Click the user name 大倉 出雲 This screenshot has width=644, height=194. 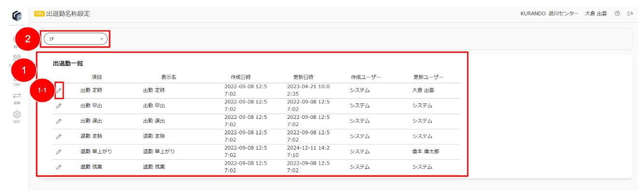[x=596, y=13]
